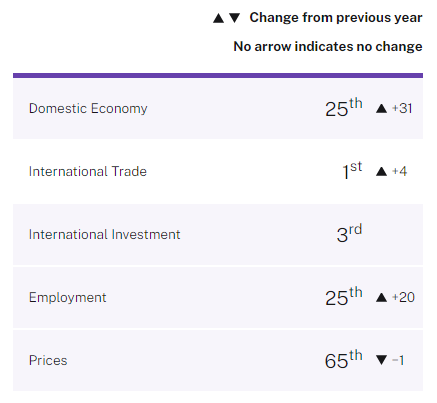Click the 3rd rank for International Investment

349,233
